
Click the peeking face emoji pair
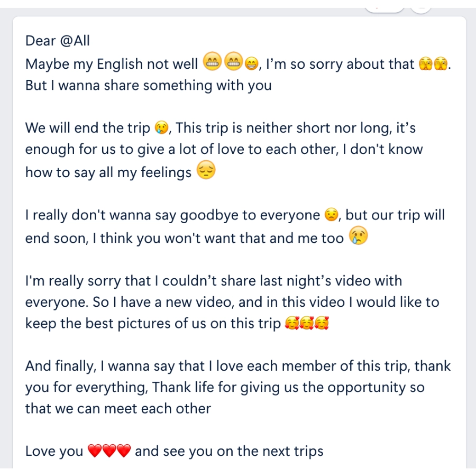(433, 64)
